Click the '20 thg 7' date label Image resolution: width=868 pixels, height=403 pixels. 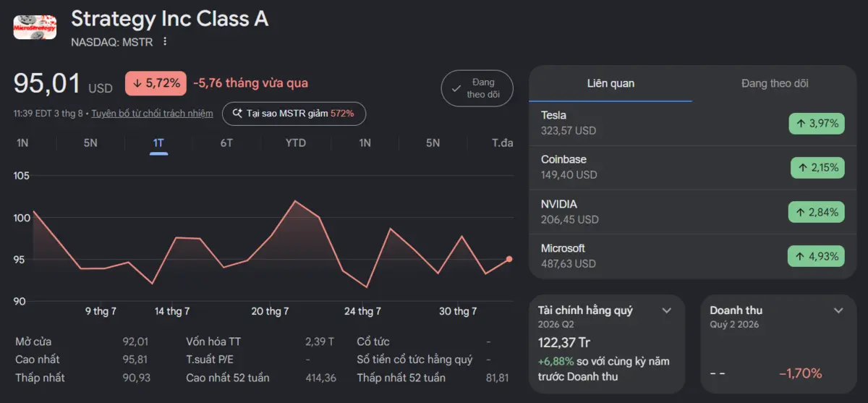[270, 311]
